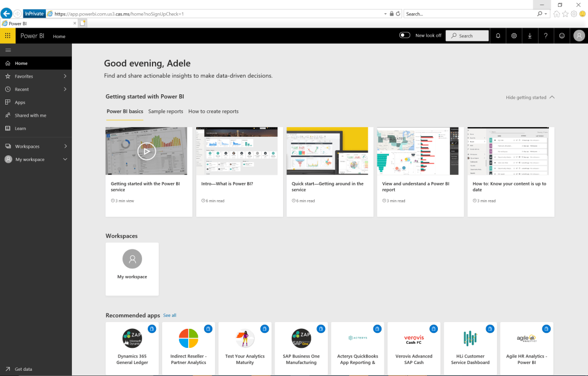Open the user profile avatar icon
The height and width of the screenshot is (376, 588).
point(578,36)
